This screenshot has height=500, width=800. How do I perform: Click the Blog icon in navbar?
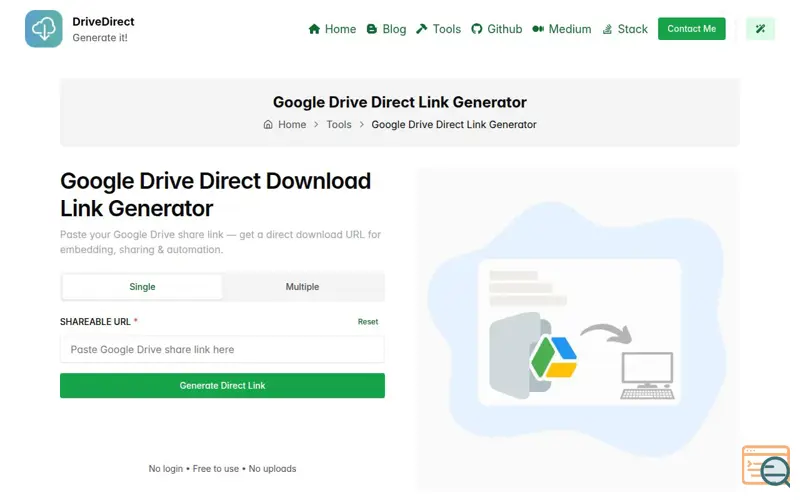[372, 29]
